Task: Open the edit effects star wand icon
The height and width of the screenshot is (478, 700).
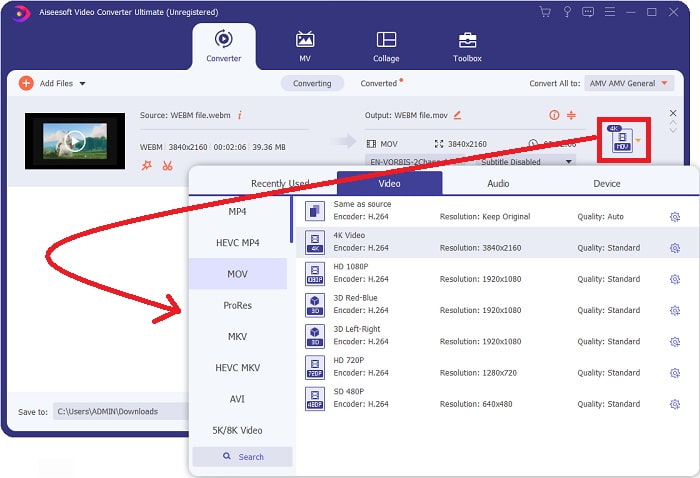Action: point(146,166)
